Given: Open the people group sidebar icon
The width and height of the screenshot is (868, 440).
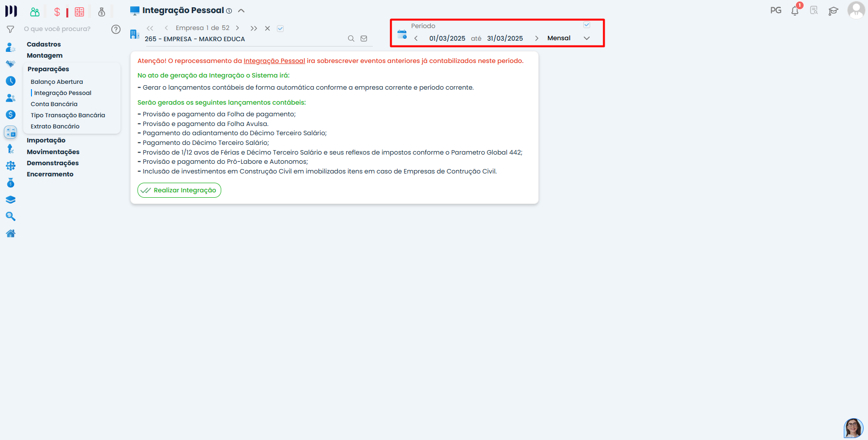Looking at the screenshot, I should [x=10, y=98].
